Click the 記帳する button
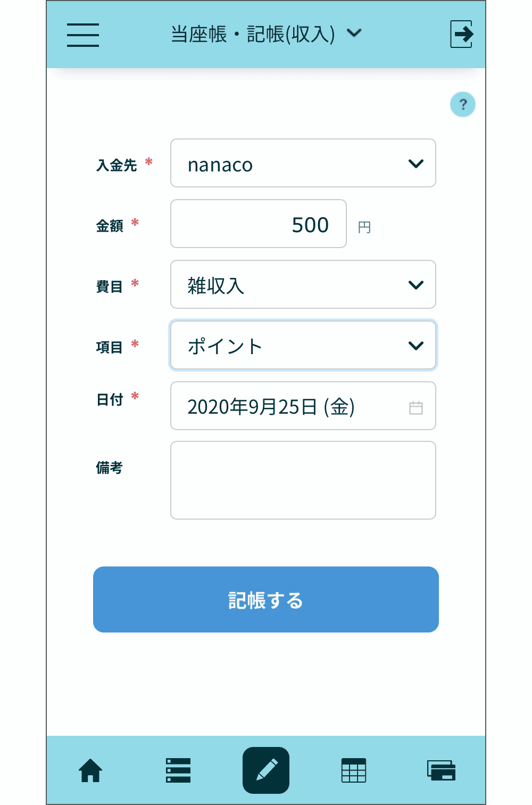This screenshot has height=805, width=532. click(x=266, y=599)
